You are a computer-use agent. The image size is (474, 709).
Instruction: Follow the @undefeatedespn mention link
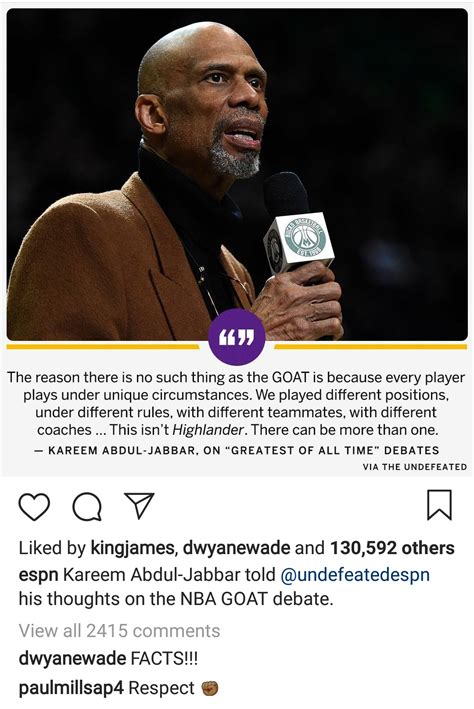coord(355,575)
